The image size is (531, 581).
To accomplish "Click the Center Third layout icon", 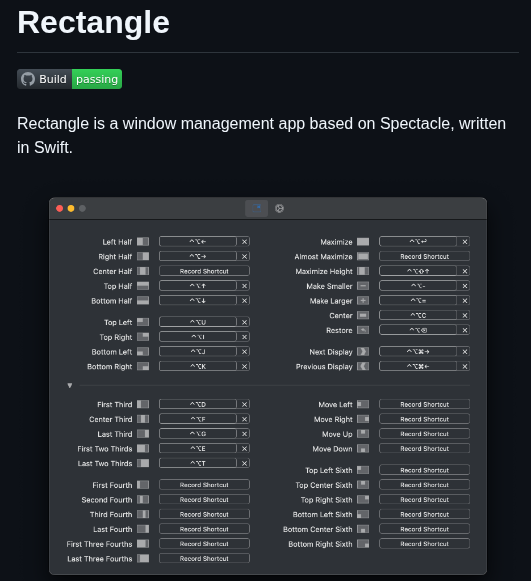I will pos(143,419).
